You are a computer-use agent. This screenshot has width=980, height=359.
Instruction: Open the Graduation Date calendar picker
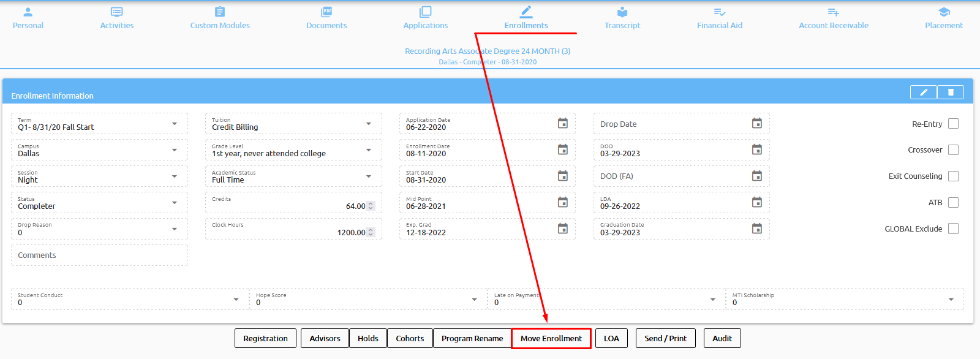(x=756, y=229)
